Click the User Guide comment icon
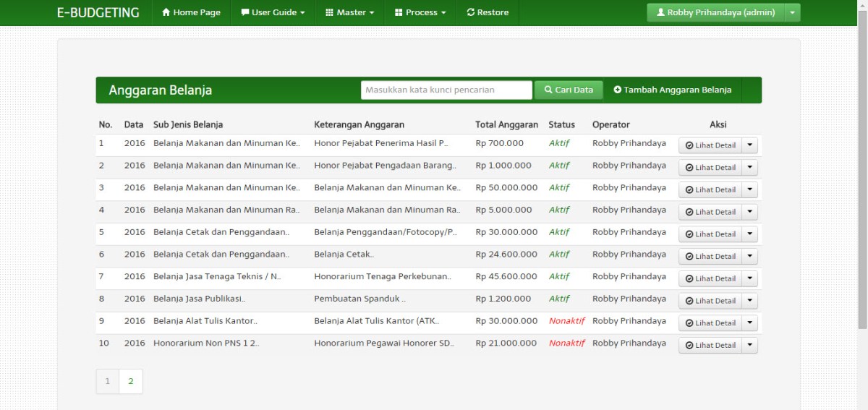Viewport: 868px width, 410px height. [x=245, y=12]
